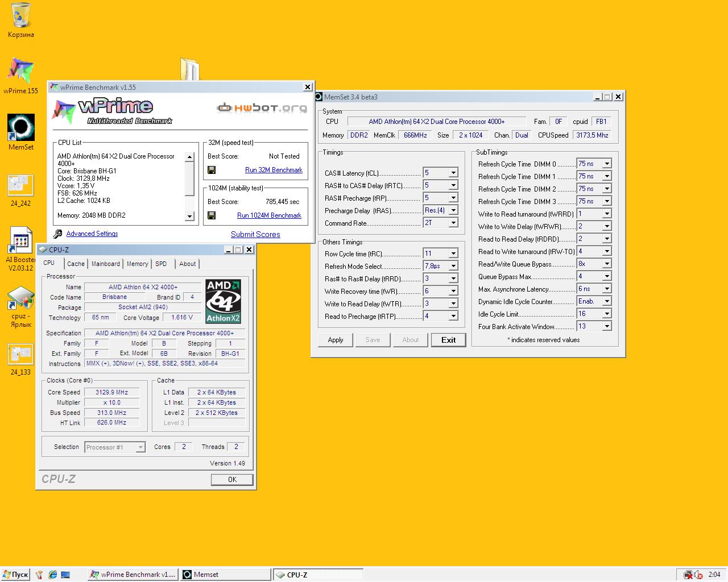Select the 24_133 desktop image file
Viewport: 728px width, 582px height.
pyautogui.click(x=21, y=359)
